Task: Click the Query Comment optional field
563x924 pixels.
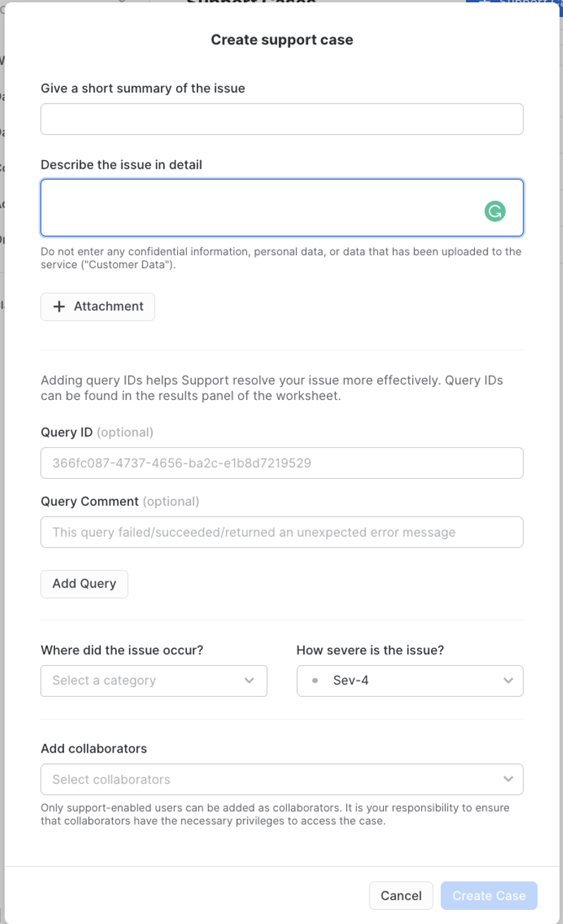Action: tap(281, 532)
